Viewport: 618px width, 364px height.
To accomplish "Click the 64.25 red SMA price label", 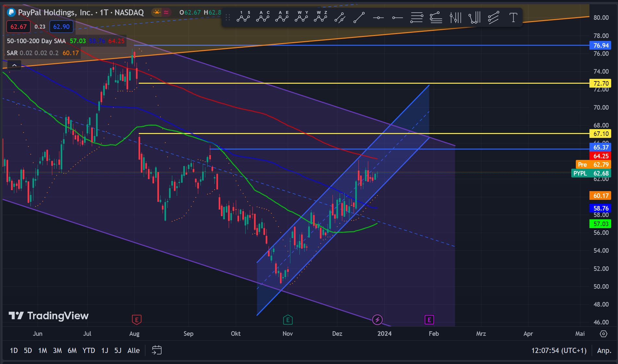I will 601,156.
